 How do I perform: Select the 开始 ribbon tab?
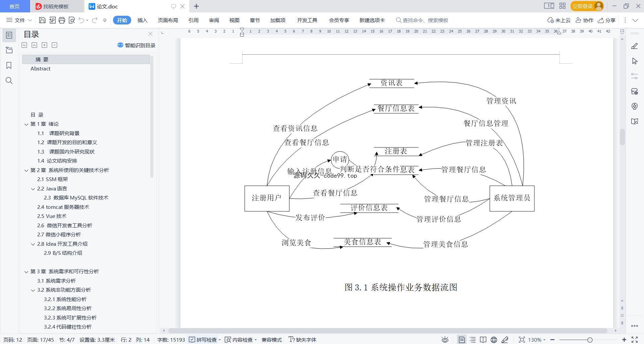(x=122, y=20)
